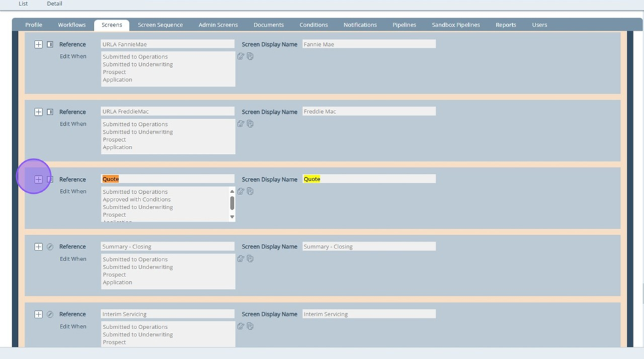
Task: Expand the URLA FannieMae screen row
Action: tap(39, 45)
